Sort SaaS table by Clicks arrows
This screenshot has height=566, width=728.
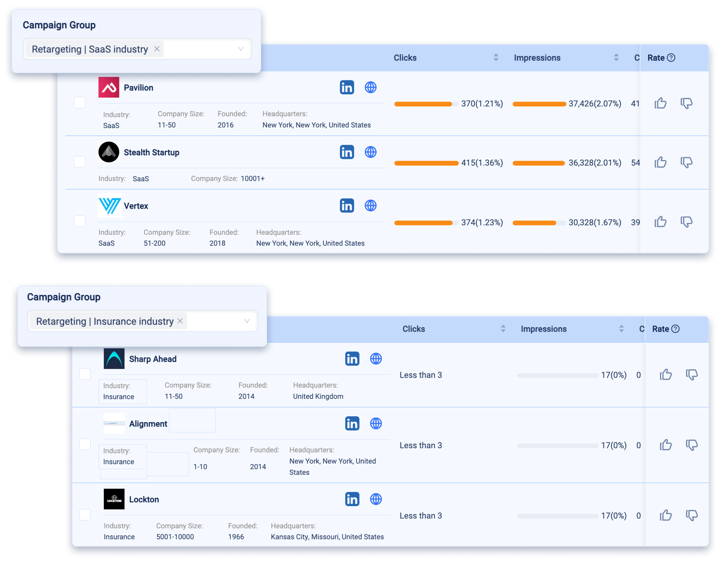496,58
